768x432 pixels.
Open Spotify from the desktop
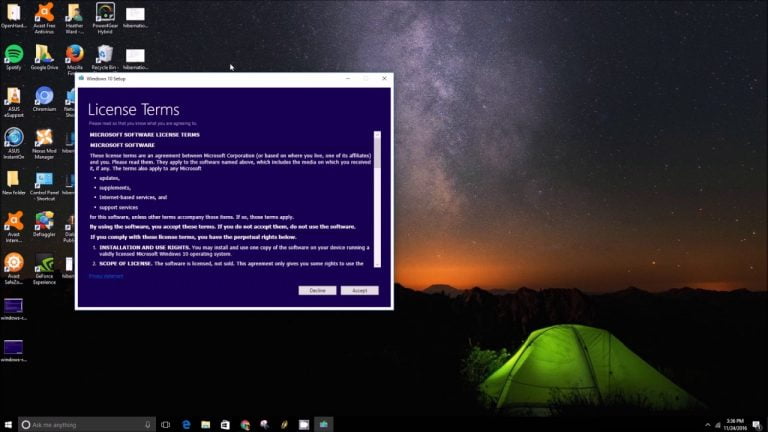(14, 54)
